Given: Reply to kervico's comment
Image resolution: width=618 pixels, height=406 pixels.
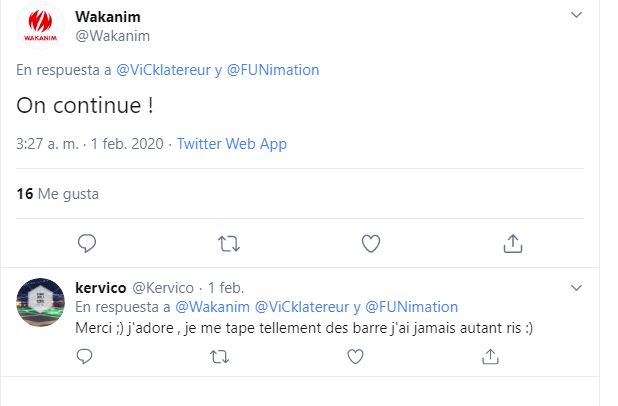Looking at the screenshot, I should 87,356.
